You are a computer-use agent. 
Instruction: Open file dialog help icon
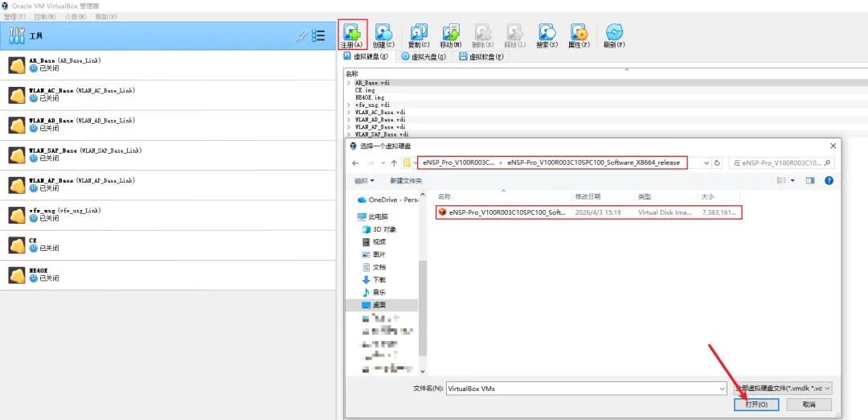829,181
